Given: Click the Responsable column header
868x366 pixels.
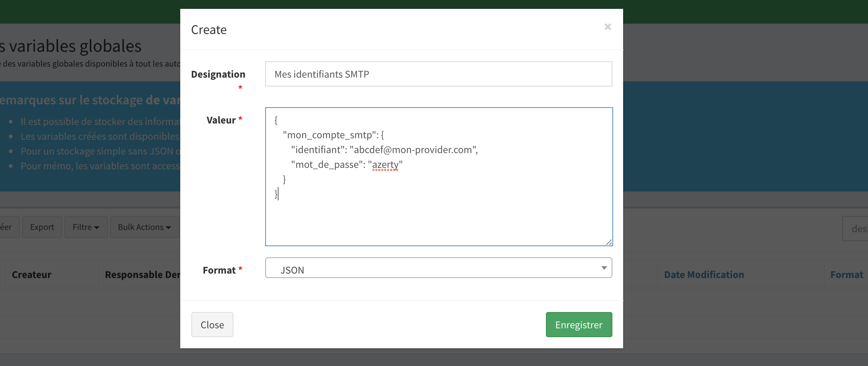Looking at the screenshot, I should pos(143,275).
